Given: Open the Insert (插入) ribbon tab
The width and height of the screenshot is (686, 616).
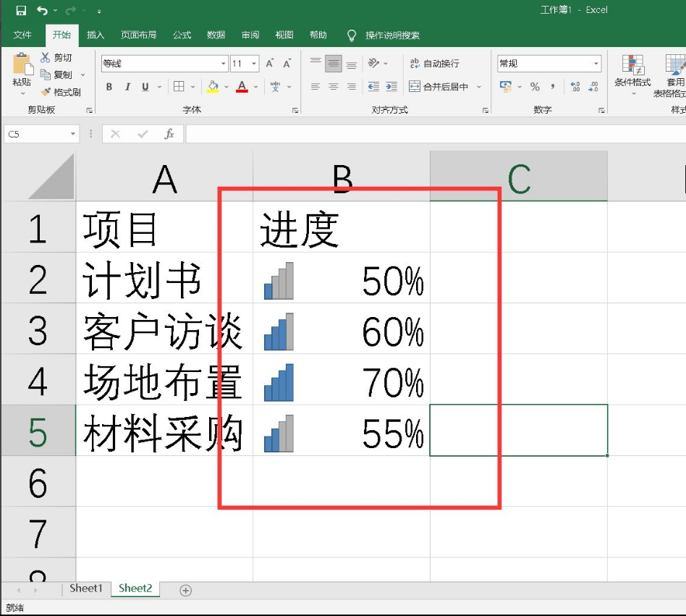Looking at the screenshot, I should point(96,35).
